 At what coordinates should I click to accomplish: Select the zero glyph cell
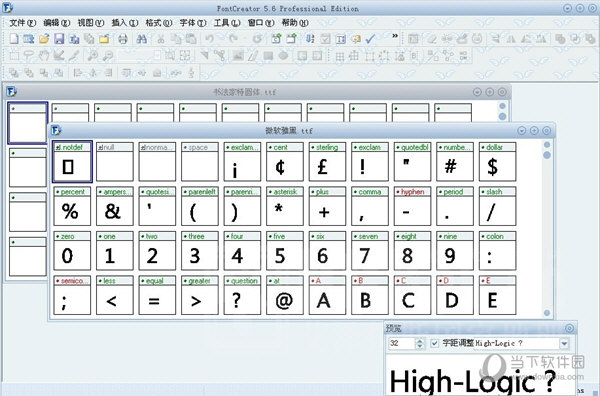pyautogui.click(x=72, y=251)
